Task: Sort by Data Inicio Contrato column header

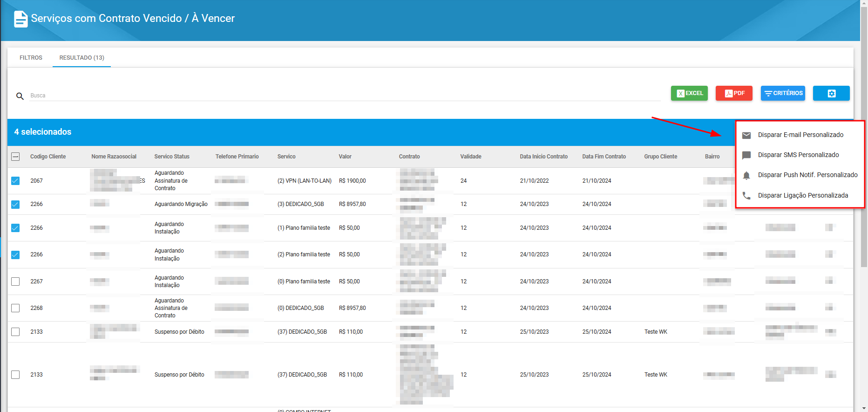Action: tap(544, 157)
